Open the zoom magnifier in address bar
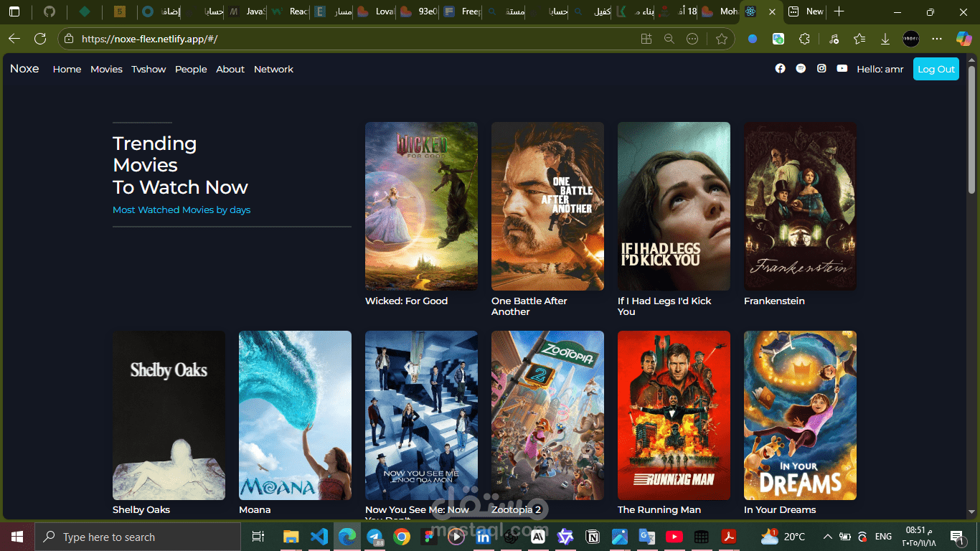This screenshot has height=551, width=980. pos(669,39)
